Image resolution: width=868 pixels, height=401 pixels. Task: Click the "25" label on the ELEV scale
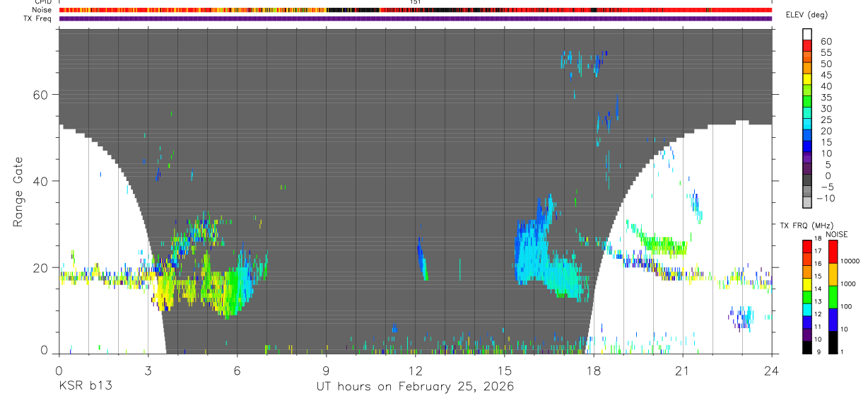826,120
